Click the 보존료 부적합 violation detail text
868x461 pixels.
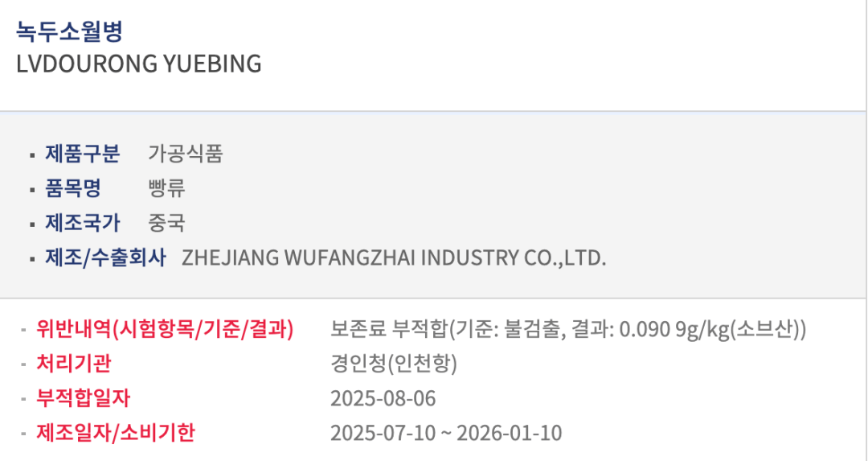point(568,329)
